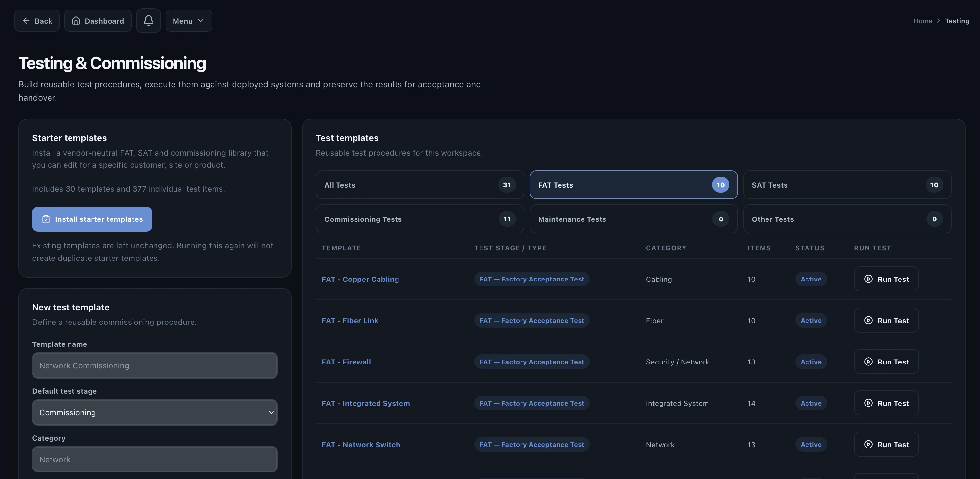
Task: Go to the Dashboard
Action: (98, 21)
